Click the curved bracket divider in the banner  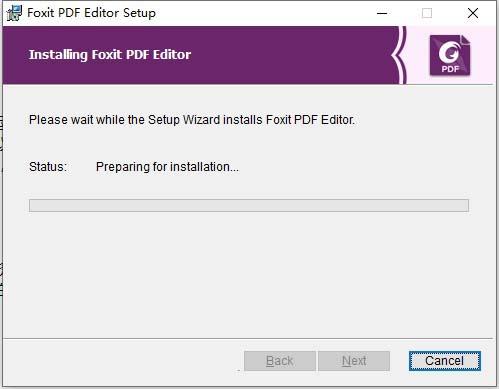pyautogui.click(x=399, y=55)
